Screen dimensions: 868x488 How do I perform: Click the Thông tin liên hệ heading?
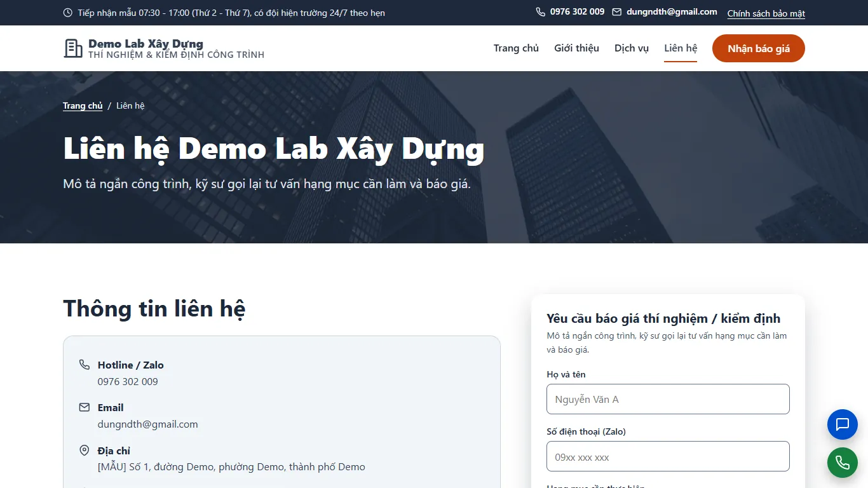tap(154, 309)
